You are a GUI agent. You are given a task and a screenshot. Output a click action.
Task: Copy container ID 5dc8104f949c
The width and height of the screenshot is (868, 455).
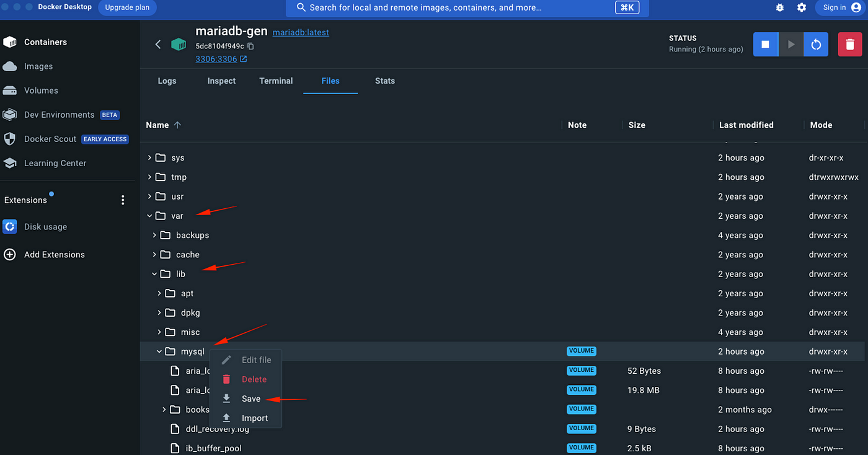click(251, 46)
